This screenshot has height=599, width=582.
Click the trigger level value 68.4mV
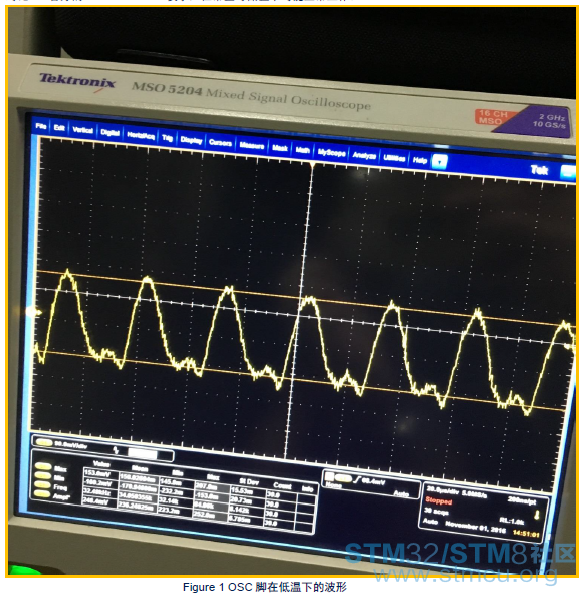point(374,481)
